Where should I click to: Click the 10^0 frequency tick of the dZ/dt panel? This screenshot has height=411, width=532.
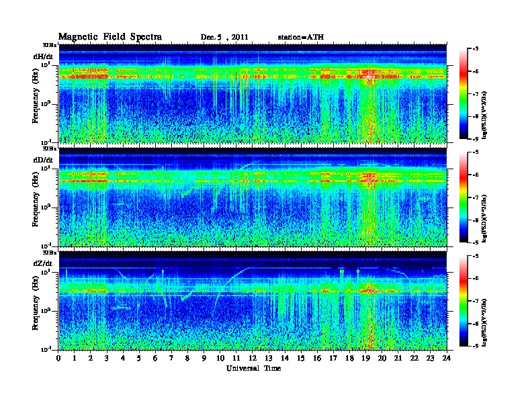(45, 311)
